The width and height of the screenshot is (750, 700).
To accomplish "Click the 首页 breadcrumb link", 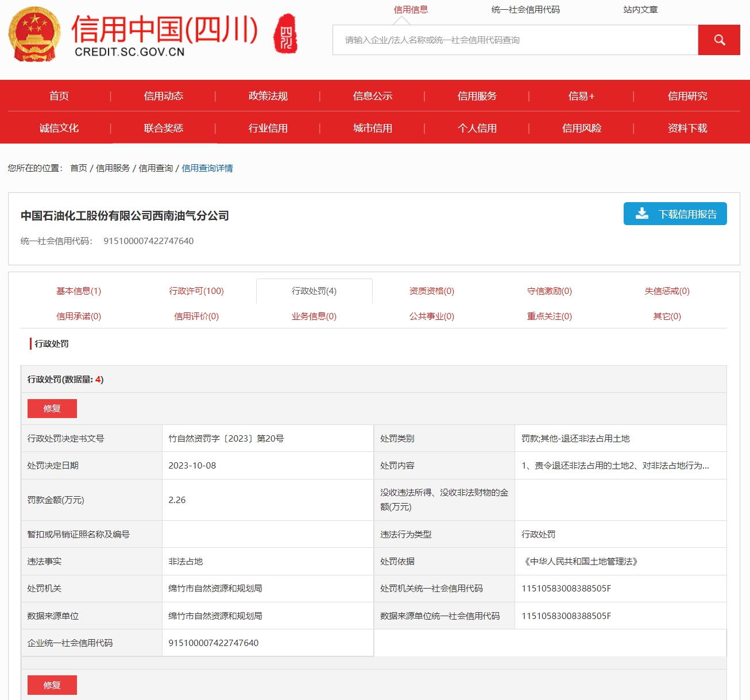I will coord(79,168).
